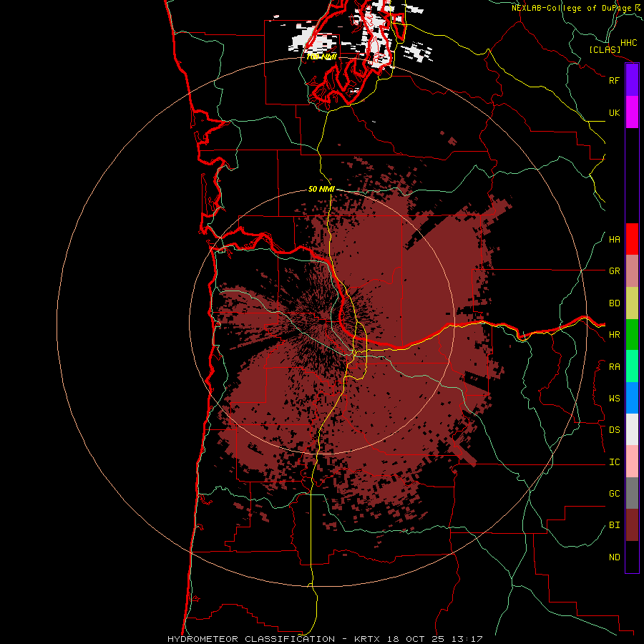The width and height of the screenshot is (644, 644).
Task: Click the 'NEXLAB-College of DuPage' credit text
Action: pyautogui.click(x=572, y=8)
